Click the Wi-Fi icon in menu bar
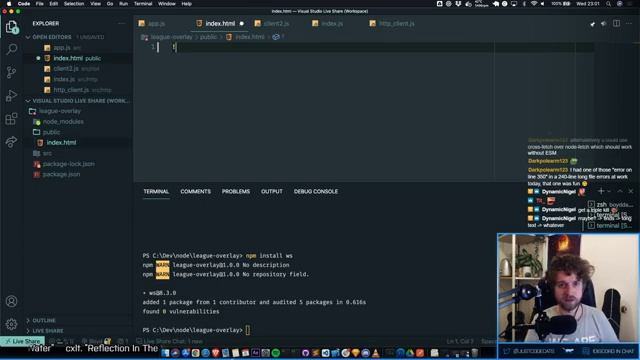 pyautogui.click(x=533, y=4)
